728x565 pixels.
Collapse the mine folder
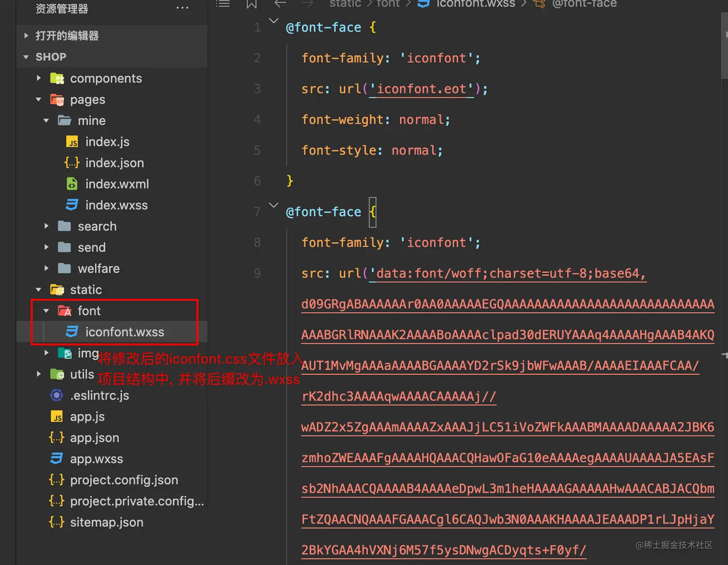click(x=46, y=121)
